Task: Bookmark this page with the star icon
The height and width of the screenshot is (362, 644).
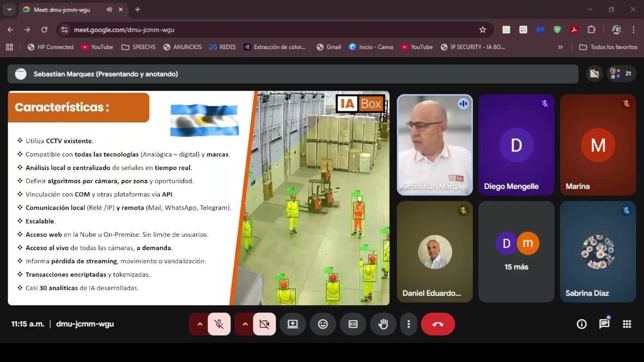Action: pos(482,30)
